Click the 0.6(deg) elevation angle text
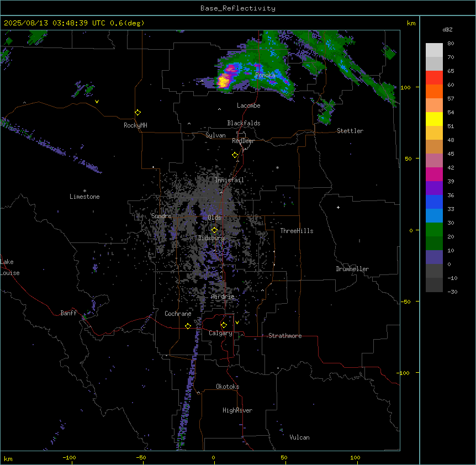This screenshot has width=476, height=465. click(127, 23)
